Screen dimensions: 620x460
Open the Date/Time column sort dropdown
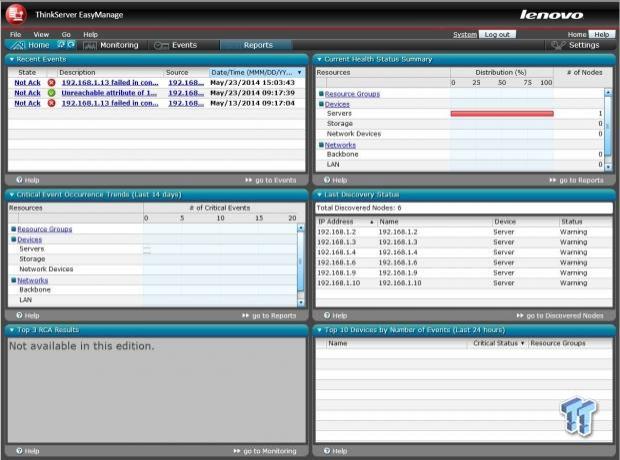[299, 72]
